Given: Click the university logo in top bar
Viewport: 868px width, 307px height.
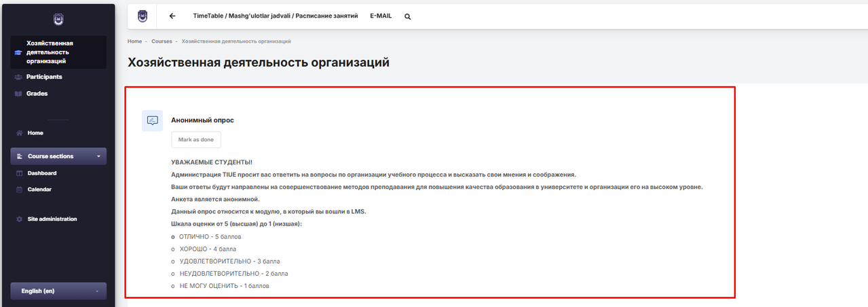Looking at the screenshot, I should pyautogui.click(x=143, y=16).
